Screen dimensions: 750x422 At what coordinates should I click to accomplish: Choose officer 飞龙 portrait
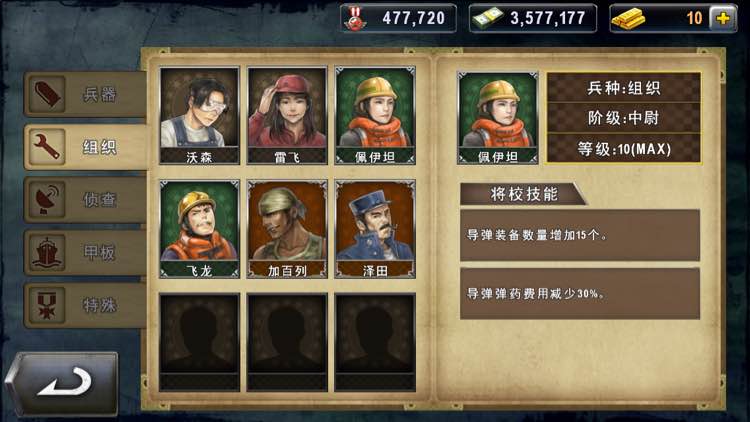[x=199, y=229]
